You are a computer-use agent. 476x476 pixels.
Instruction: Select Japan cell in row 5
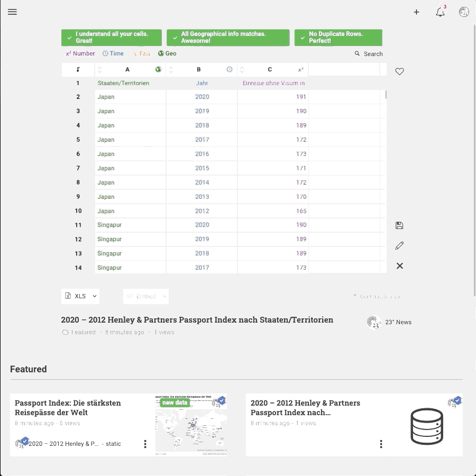click(x=130, y=140)
